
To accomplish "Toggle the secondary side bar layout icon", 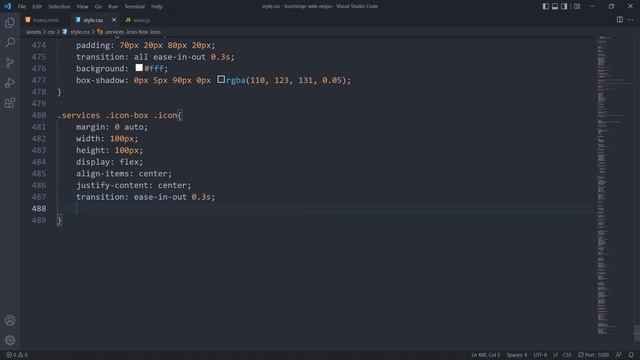I will click(x=564, y=6).
